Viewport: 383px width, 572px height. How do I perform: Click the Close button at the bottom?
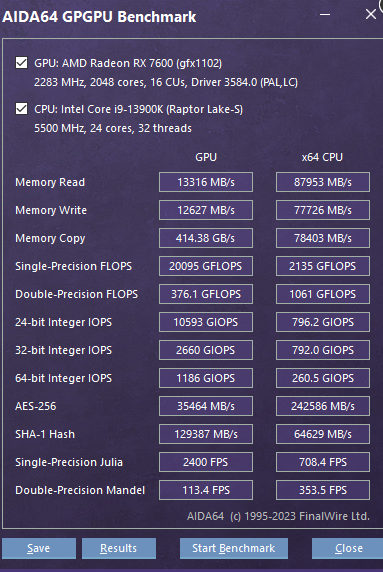click(348, 548)
